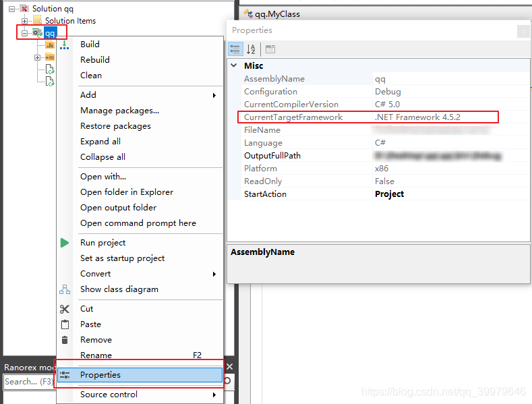Screen dimensions: 532x404
Task: Select Manage packages... menu entry
Action: pos(140,111)
